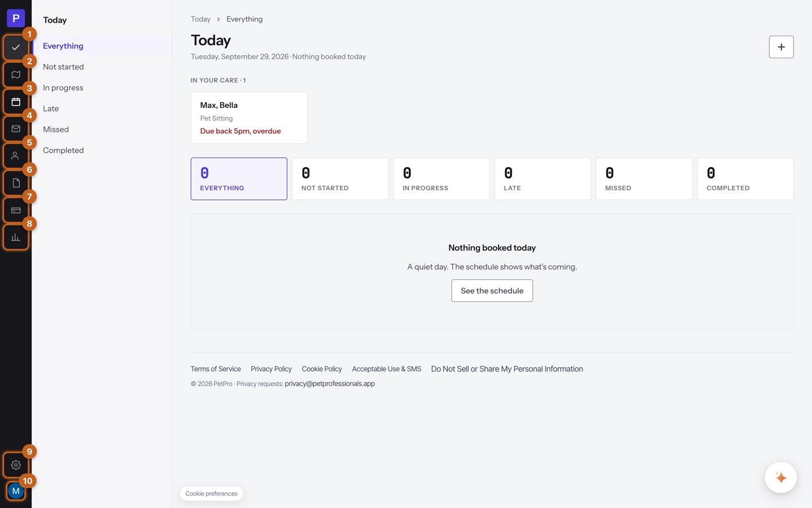Image resolution: width=812 pixels, height=508 pixels.
Task: Click the In Progress count tile
Action: [x=442, y=179]
